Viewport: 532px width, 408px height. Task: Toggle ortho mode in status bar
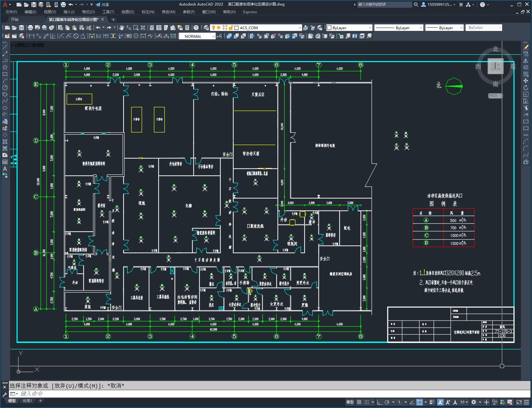click(379, 402)
